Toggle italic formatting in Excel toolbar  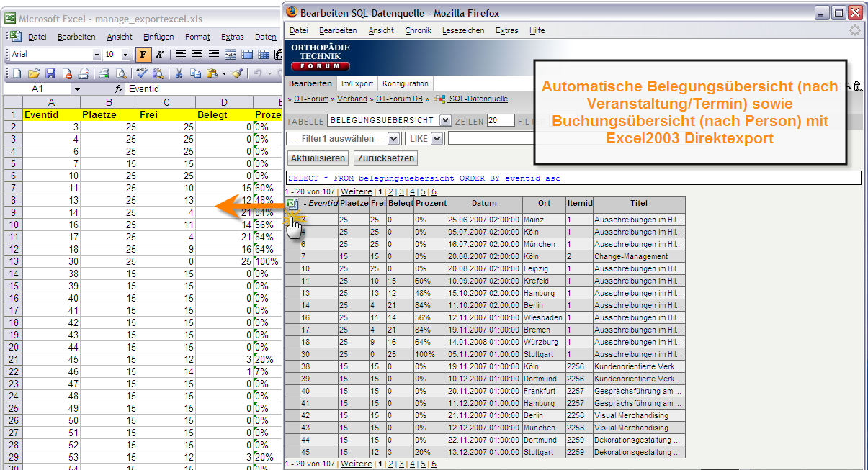point(159,55)
